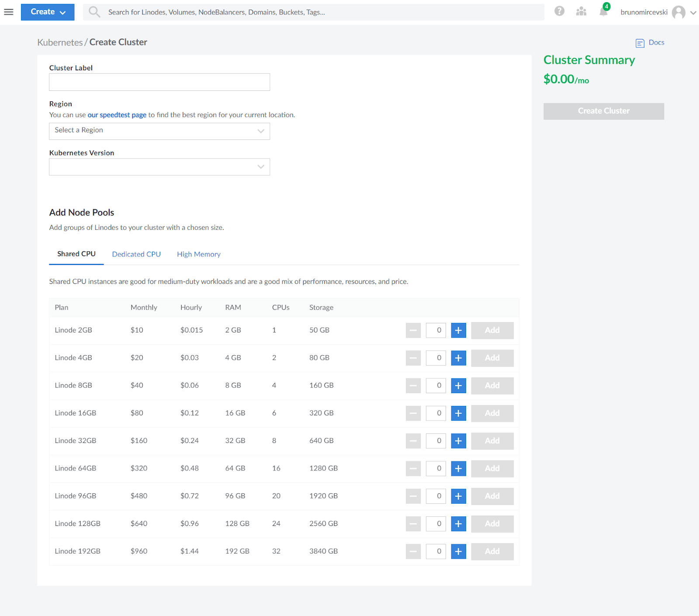This screenshot has width=699, height=616.
Task: Increase Linode 96GB node count with plus
Action: click(458, 496)
